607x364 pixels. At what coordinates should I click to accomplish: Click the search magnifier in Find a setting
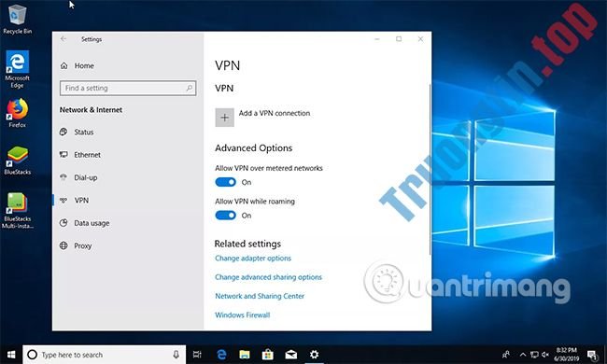[189, 88]
